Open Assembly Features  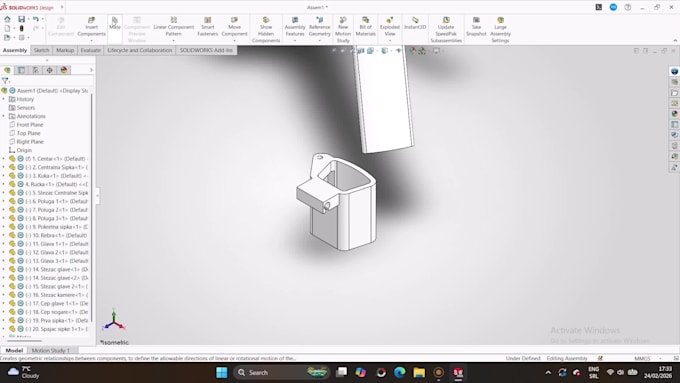point(295,27)
